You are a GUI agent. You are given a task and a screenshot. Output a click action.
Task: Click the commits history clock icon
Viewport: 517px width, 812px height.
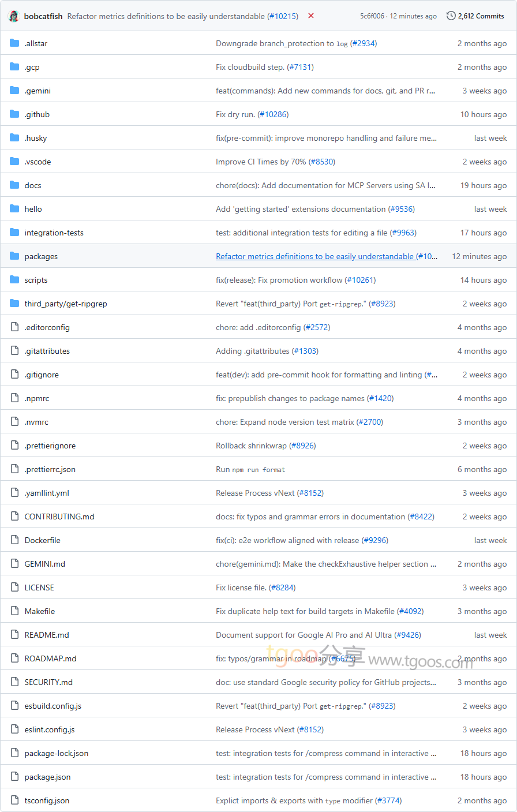click(x=451, y=16)
